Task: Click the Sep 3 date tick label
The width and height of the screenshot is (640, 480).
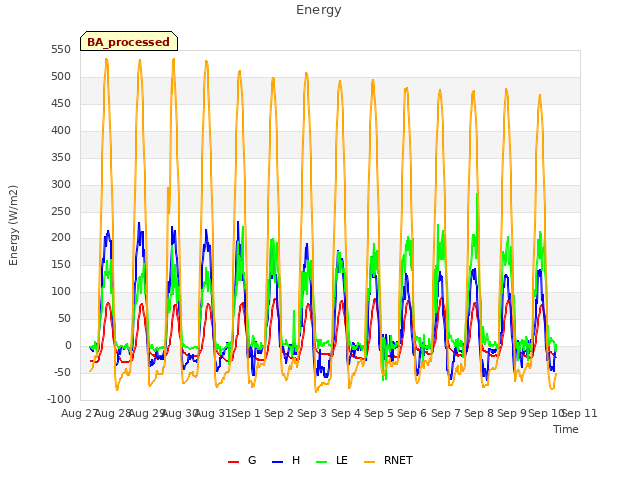Action: pyautogui.click(x=312, y=413)
